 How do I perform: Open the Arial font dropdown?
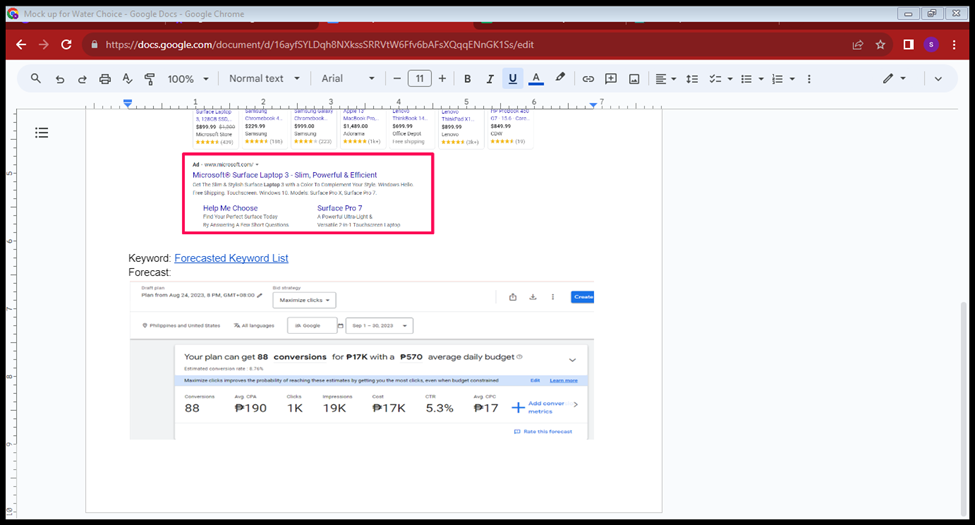click(348, 78)
